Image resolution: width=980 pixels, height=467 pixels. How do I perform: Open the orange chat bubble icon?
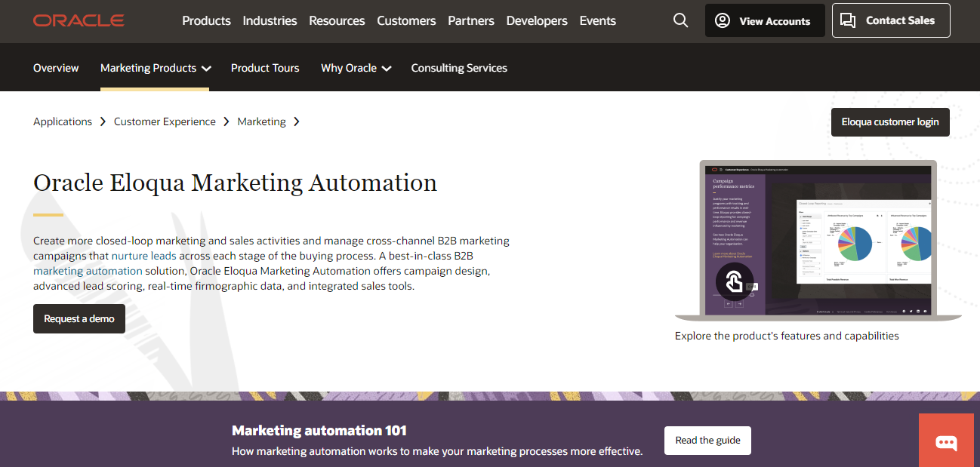946,441
